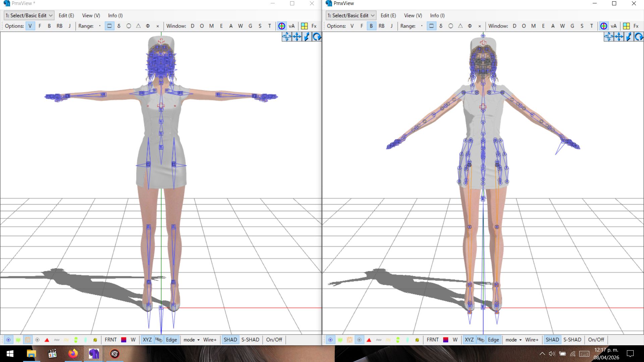This screenshot has height=362, width=644.
Task: Click On/Off button in right bottom bar
Action: (596, 340)
